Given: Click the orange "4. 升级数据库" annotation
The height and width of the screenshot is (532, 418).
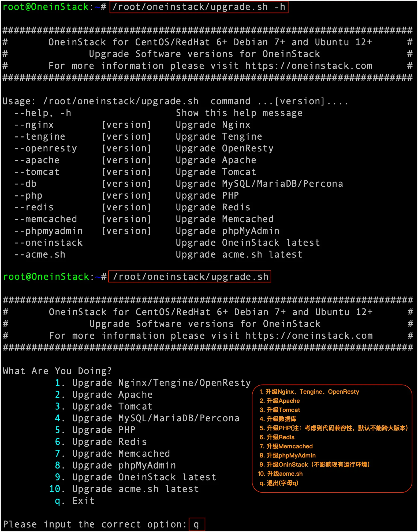Looking at the screenshot, I should (278, 419).
